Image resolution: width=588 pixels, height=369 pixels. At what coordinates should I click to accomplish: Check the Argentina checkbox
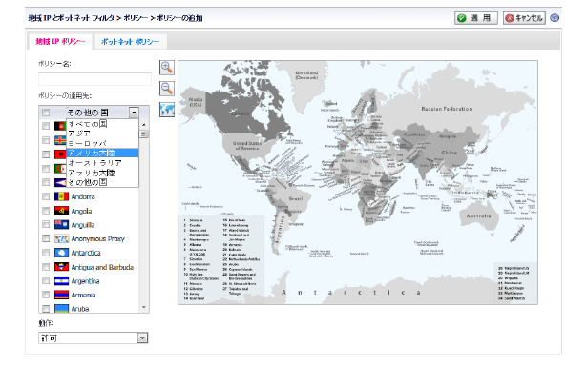46,280
